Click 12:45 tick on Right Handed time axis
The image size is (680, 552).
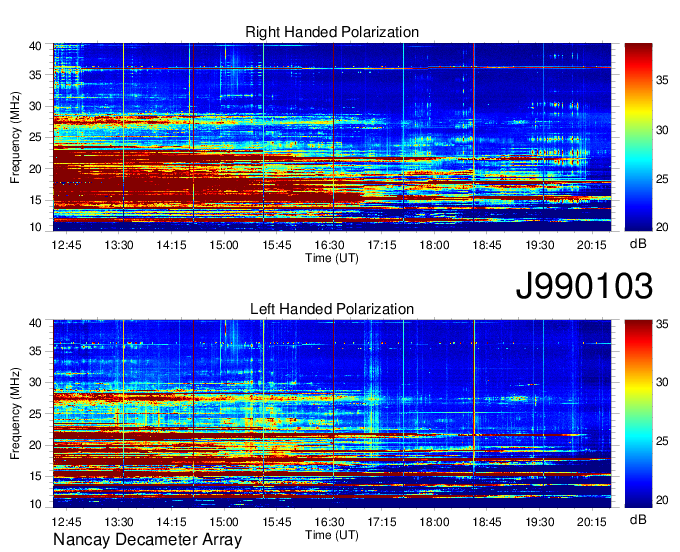pyautogui.click(x=66, y=245)
